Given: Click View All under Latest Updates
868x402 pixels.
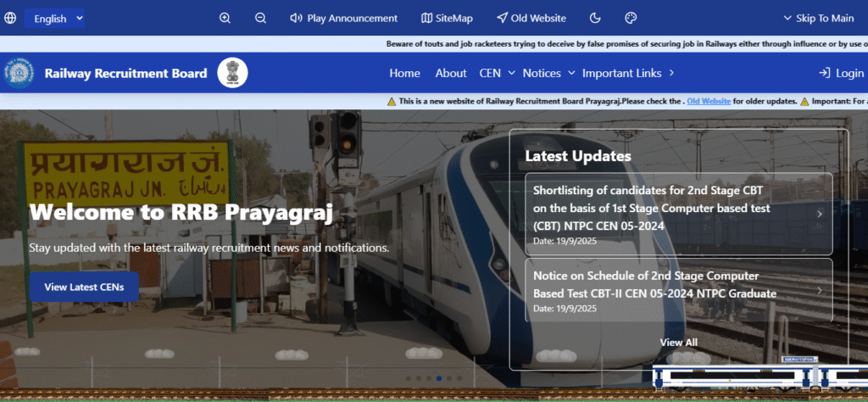Looking at the screenshot, I should point(679,342).
